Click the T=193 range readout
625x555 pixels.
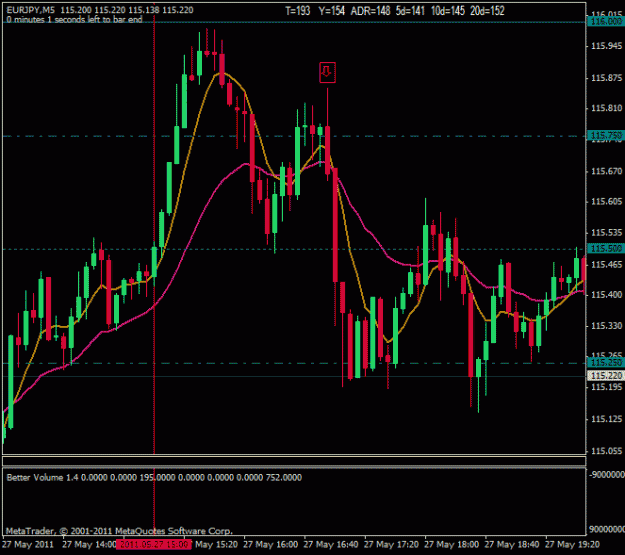(298, 11)
